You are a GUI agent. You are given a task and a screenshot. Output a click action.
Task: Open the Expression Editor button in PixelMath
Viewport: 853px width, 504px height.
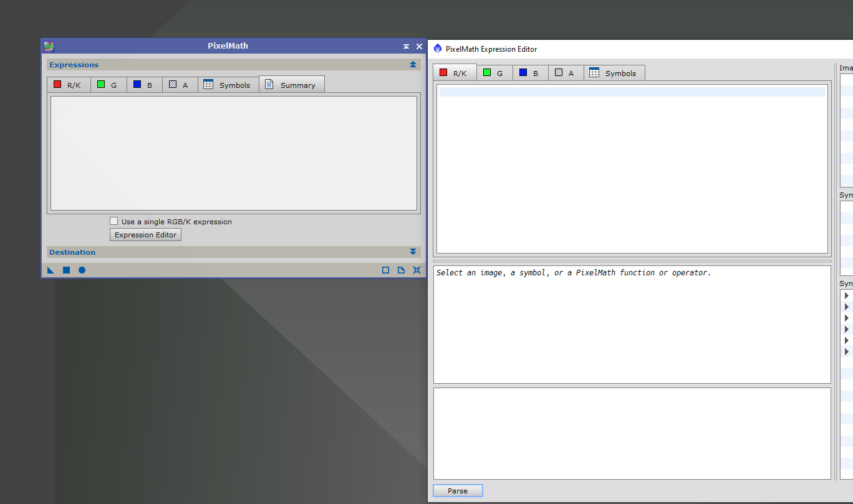click(x=145, y=235)
